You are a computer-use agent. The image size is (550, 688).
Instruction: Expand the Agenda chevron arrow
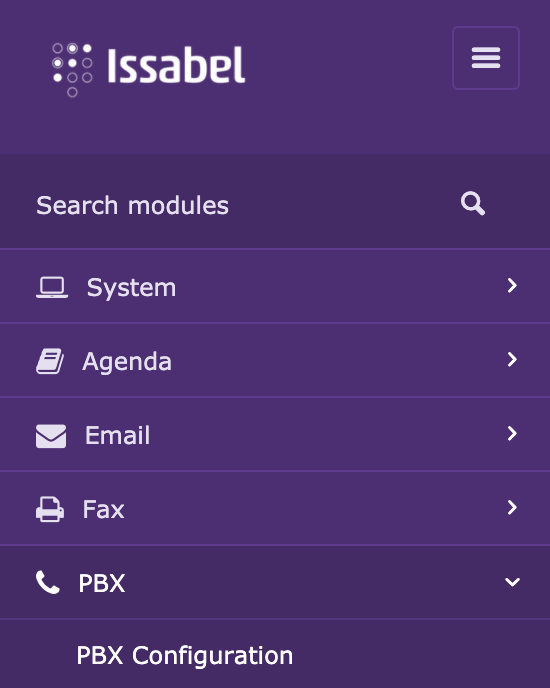tap(512, 359)
